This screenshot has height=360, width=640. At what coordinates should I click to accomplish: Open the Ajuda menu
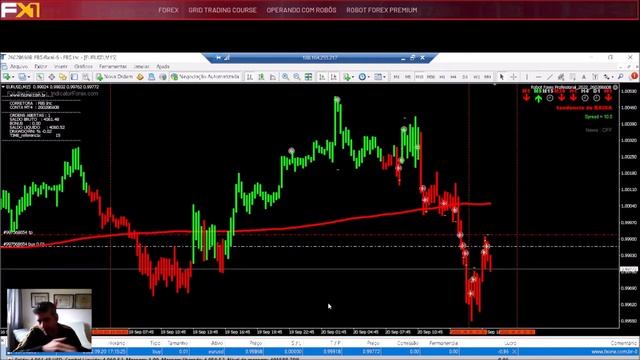(x=163, y=67)
